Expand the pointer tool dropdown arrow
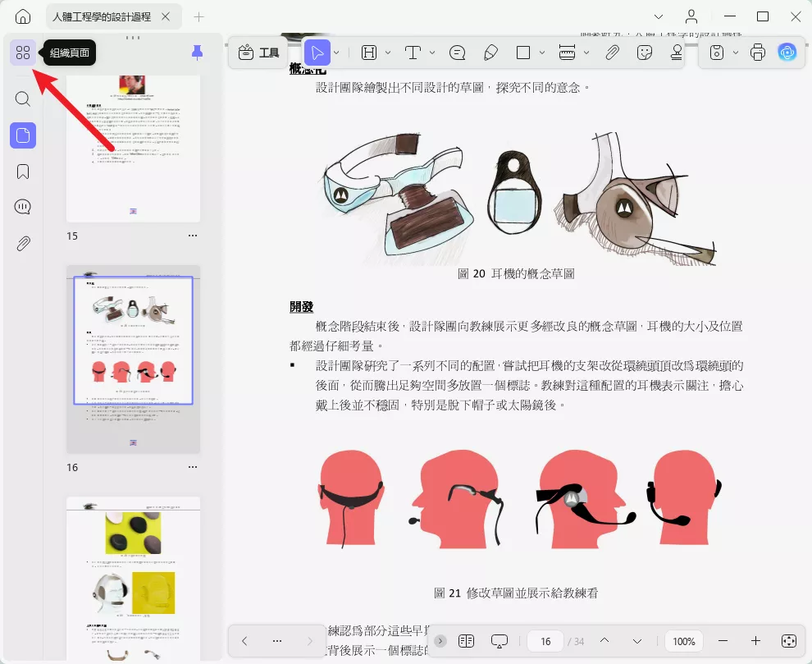The height and width of the screenshot is (664, 812). (x=336, y=53)
